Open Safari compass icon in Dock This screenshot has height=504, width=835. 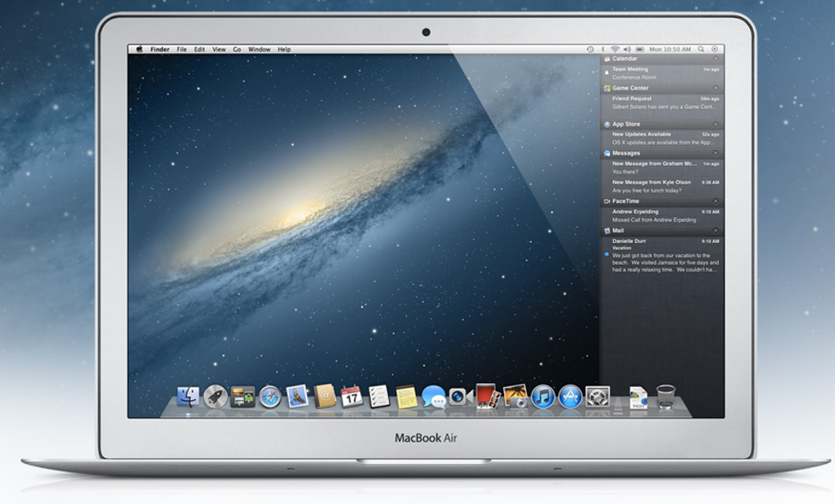[x=270, y=397]
